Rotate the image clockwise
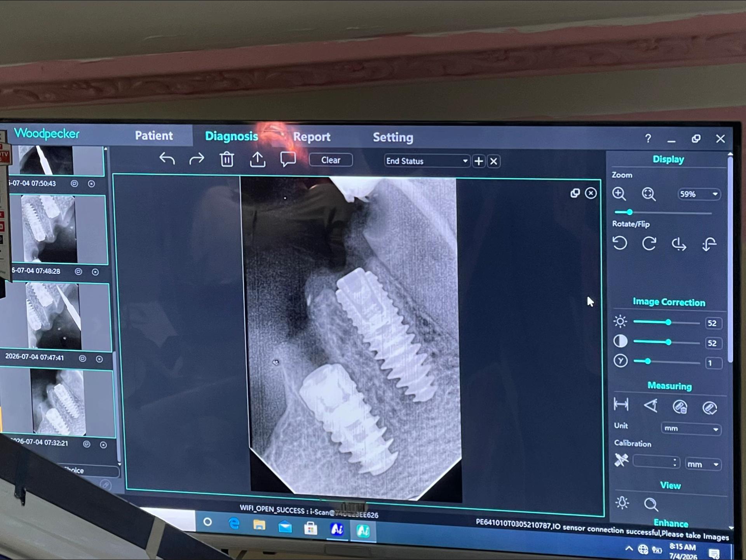The image size is (746, 560). coord(649,244)
